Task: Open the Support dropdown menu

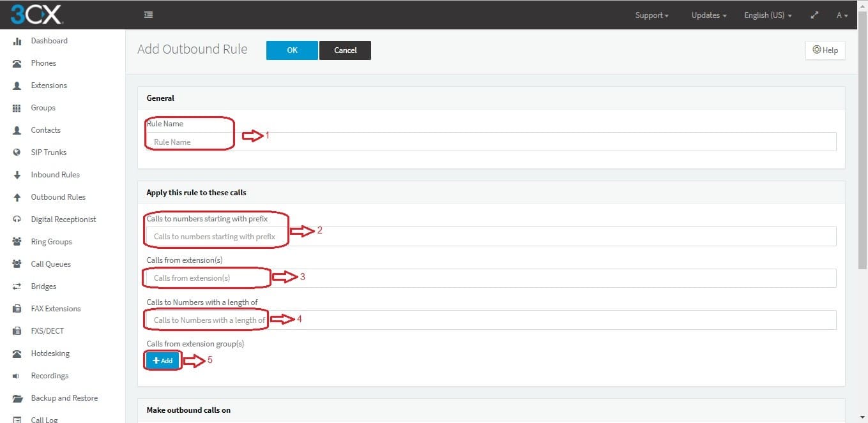Action: (652, 15)
